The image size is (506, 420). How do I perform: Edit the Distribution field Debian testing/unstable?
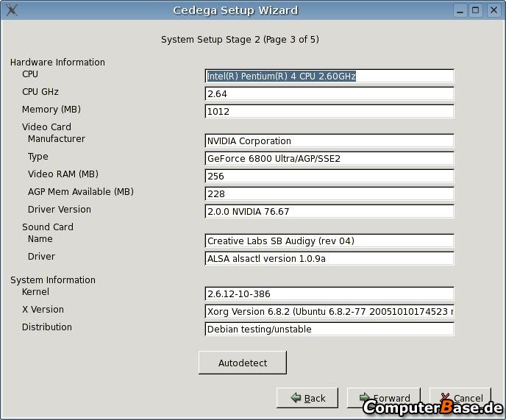click(x=329, y=330)
